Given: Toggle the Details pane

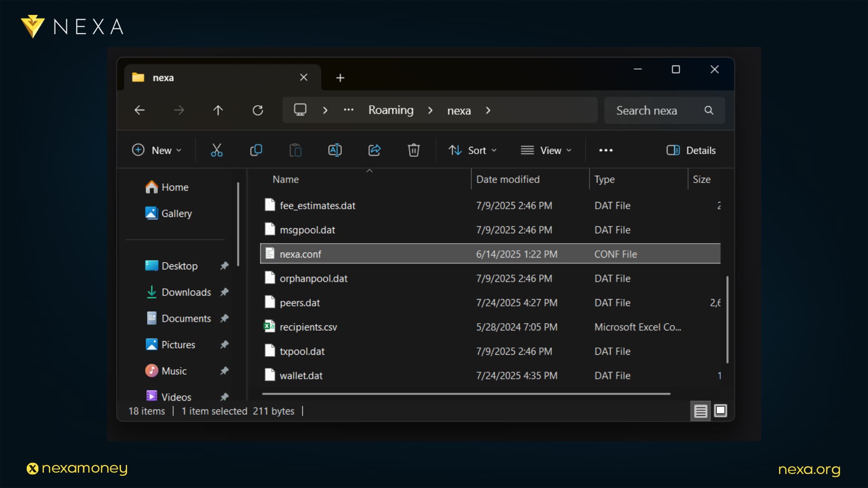Looking at the screenshot, I should click(x=691, y=150).
